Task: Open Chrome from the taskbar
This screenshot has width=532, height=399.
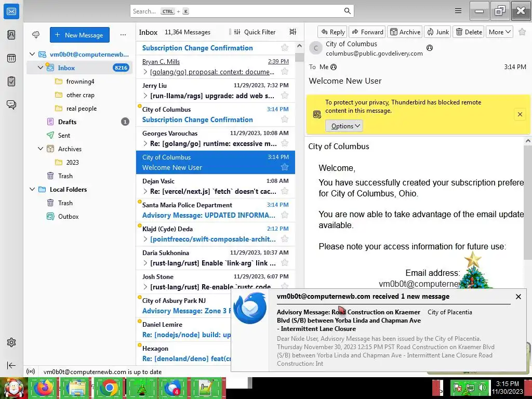Action: pos(109,388)
